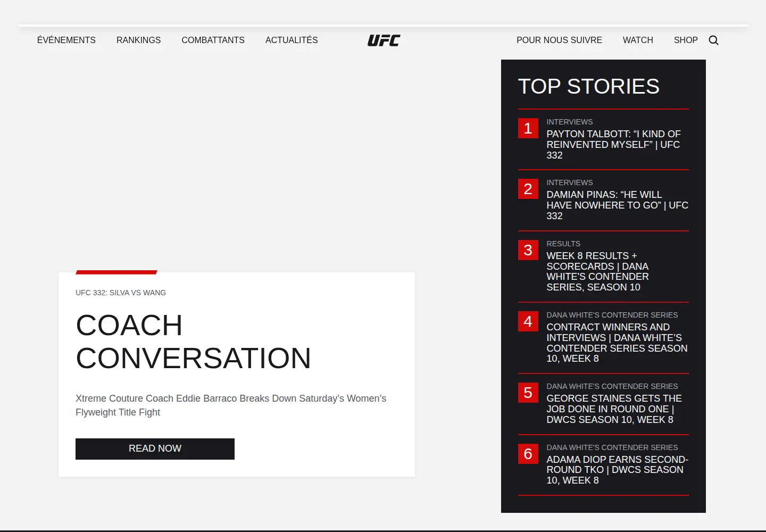Screen dimensions: 766x532
Task: Click INTERVIEWS label above Damian Pinas
Action: 569,182
